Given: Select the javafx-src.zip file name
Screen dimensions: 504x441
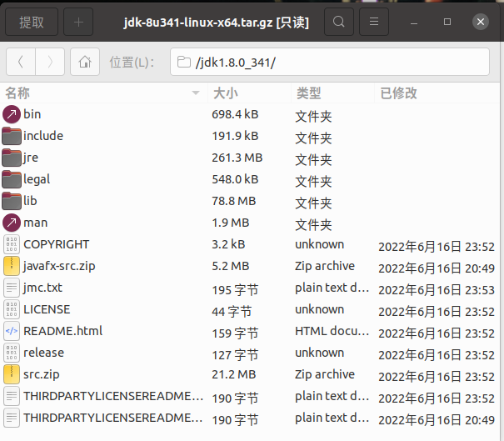Looking at the screenshot, I should coord(59,266).
